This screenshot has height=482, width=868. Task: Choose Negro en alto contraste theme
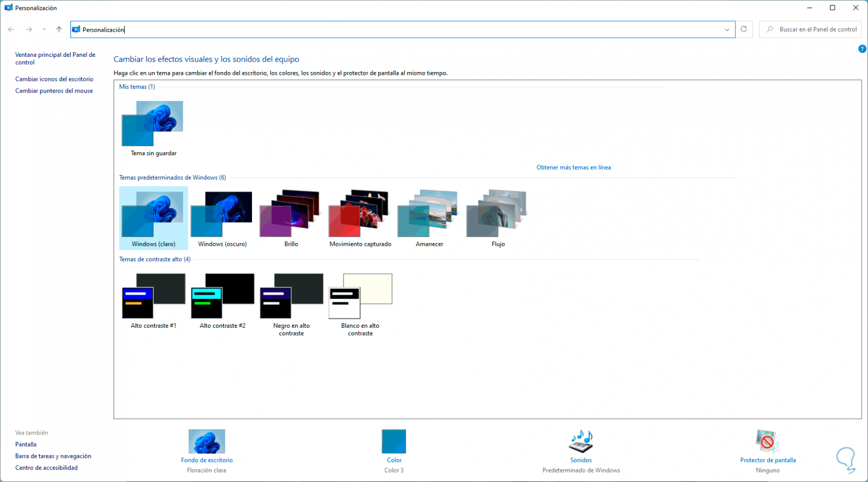(x=291, y=304)
